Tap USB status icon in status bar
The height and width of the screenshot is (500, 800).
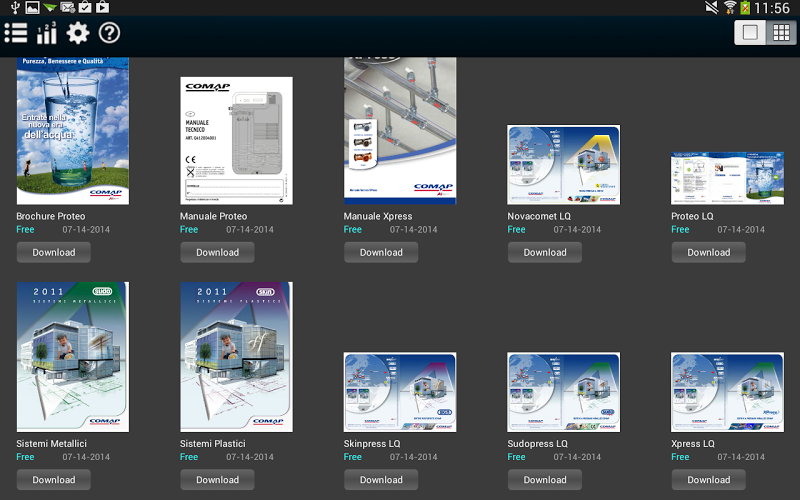pyautogui.click(x=15, y=7)
